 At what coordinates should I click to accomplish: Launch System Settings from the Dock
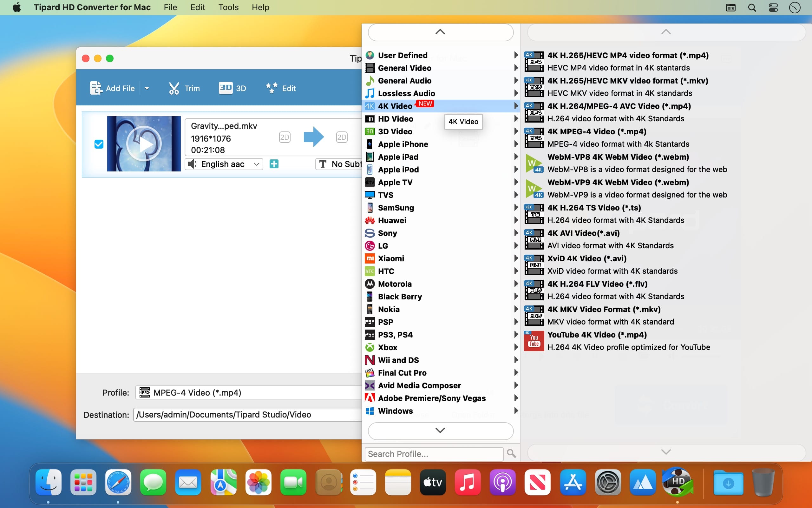coord(608,483)
